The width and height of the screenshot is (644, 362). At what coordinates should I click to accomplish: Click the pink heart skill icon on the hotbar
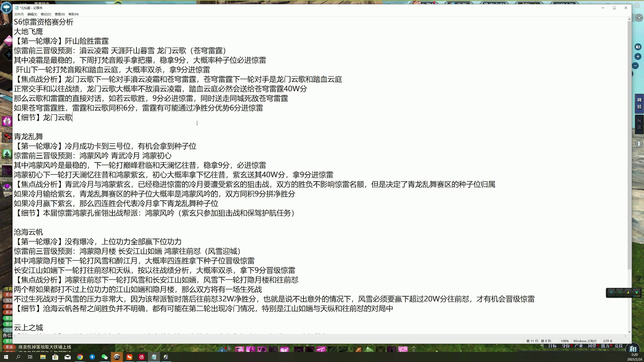point(402,350)
